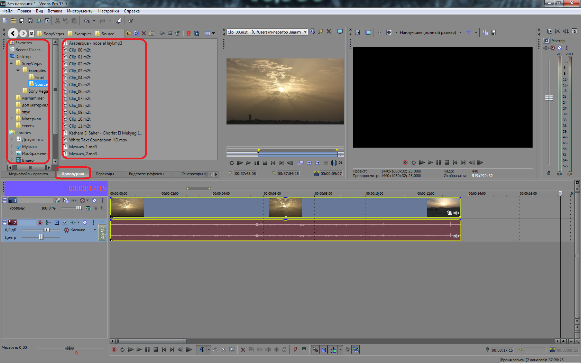Click the red X remove icon in Trimmer
581x363 pixels.
(329, 32)
